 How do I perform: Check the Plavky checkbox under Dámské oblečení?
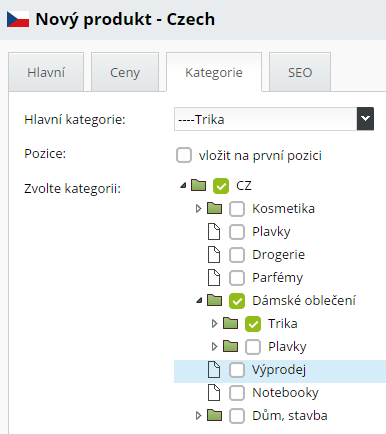(253, 347)
